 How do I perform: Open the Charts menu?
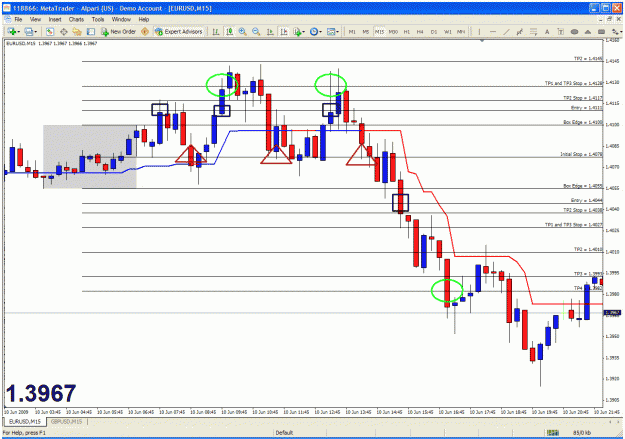click(x=76, y=19)
